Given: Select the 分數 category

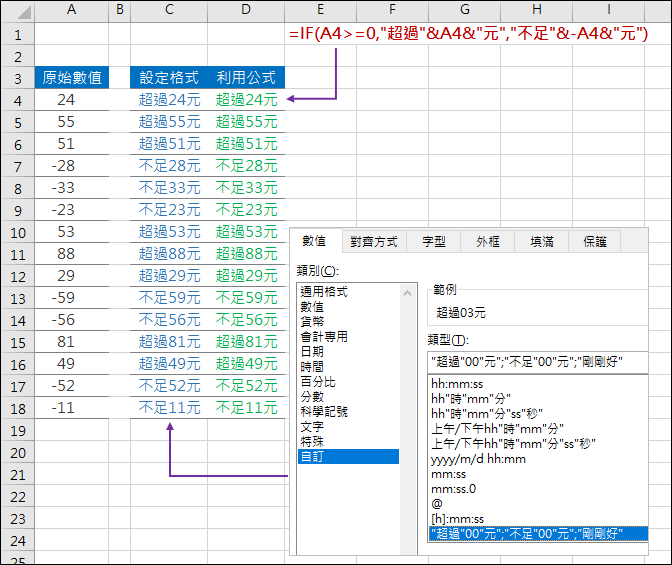Looking at the screenshot, I should point(348,397).
